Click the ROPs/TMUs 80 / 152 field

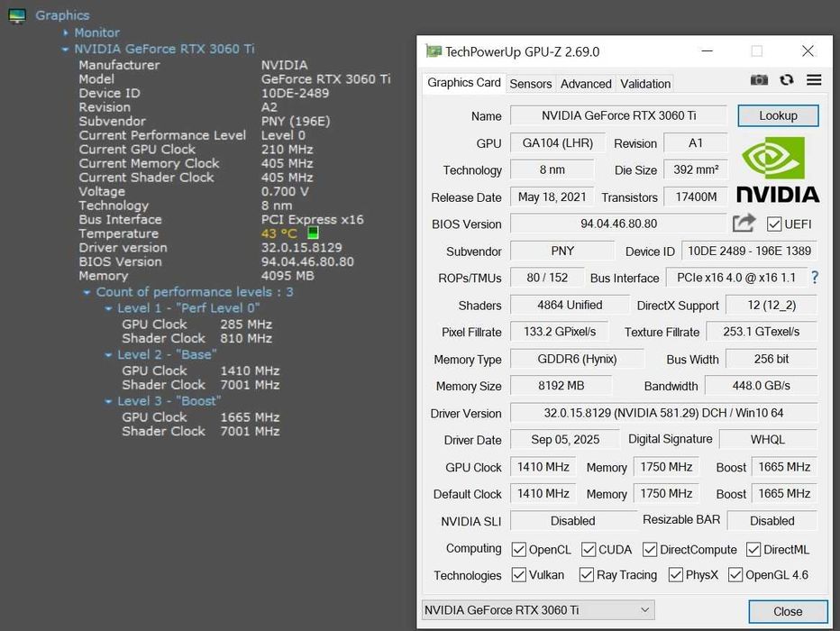click(547, 278)
